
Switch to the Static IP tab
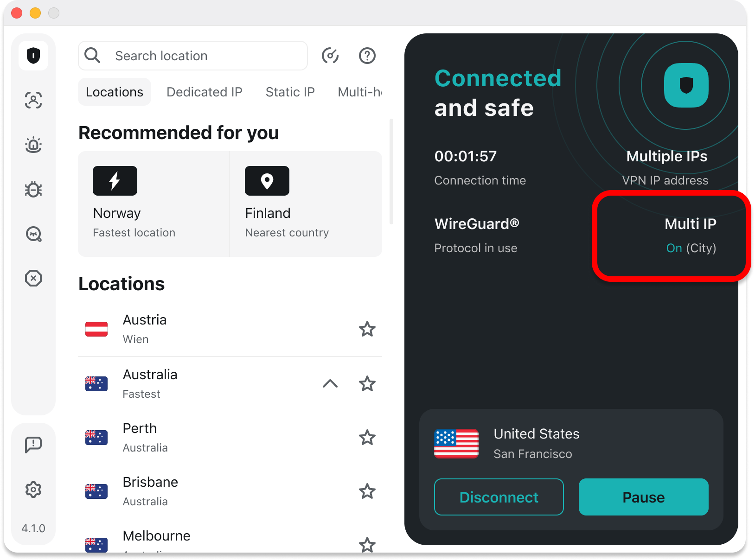click(x=290, y=92)
